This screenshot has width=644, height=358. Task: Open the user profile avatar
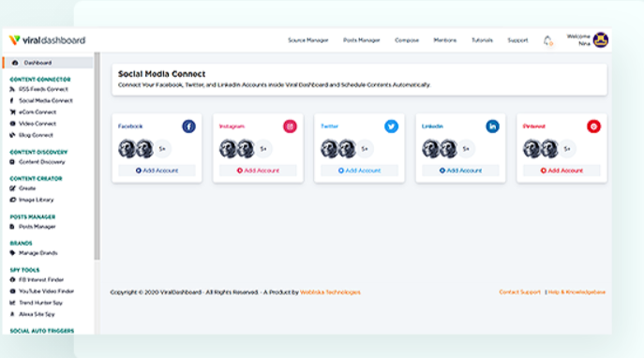(601, 40)
